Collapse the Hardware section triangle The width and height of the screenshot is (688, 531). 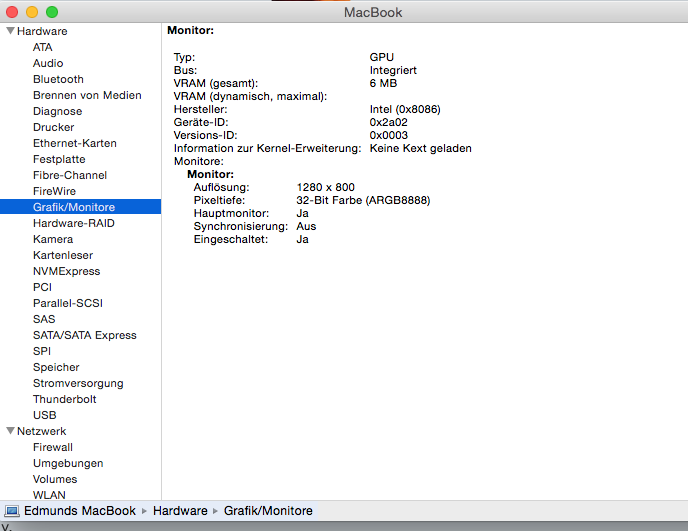point(11,31)
